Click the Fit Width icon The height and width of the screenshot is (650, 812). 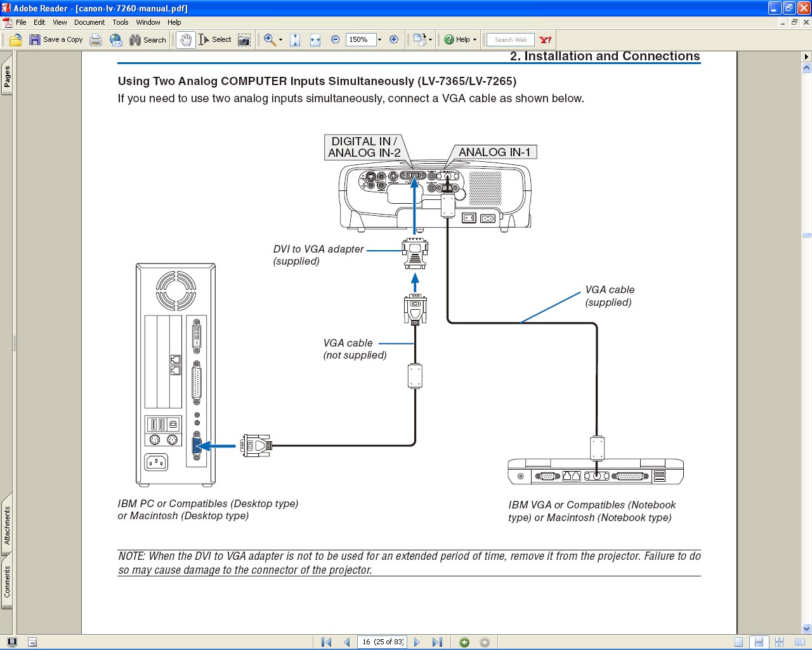[315, 39]
